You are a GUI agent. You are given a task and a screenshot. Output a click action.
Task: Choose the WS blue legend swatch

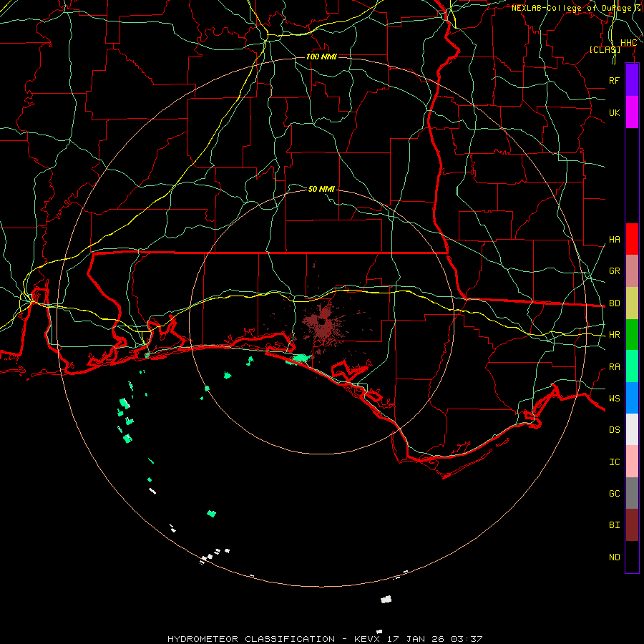pyautogui.click(x=632, y=398)
